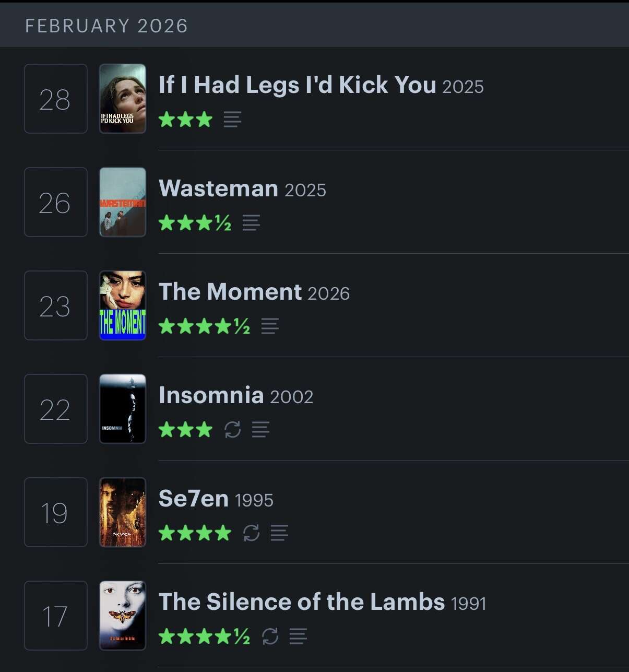Image resolution: width=629 pixels, height=672 pixels.
Task: Click the star rating for The Moment
Action: 204,326
